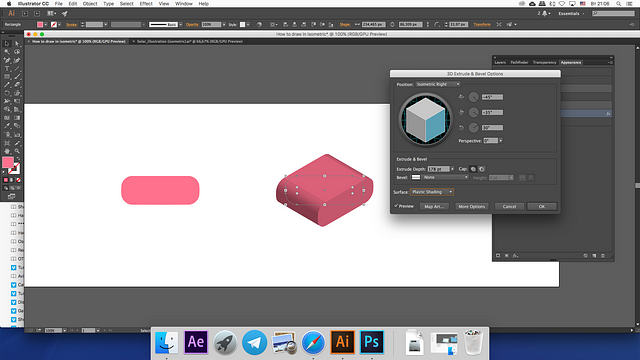
Task: Open the Effect menu
Action: [146, 4]
